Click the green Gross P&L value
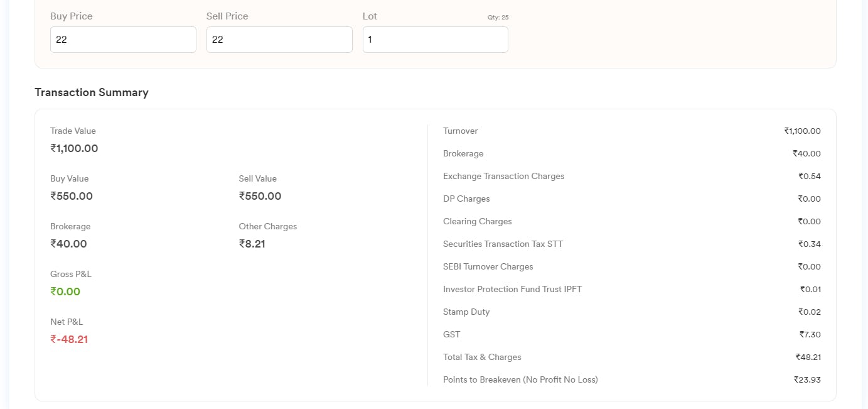Viewport: 868px width, 409px height. (65, 292)
